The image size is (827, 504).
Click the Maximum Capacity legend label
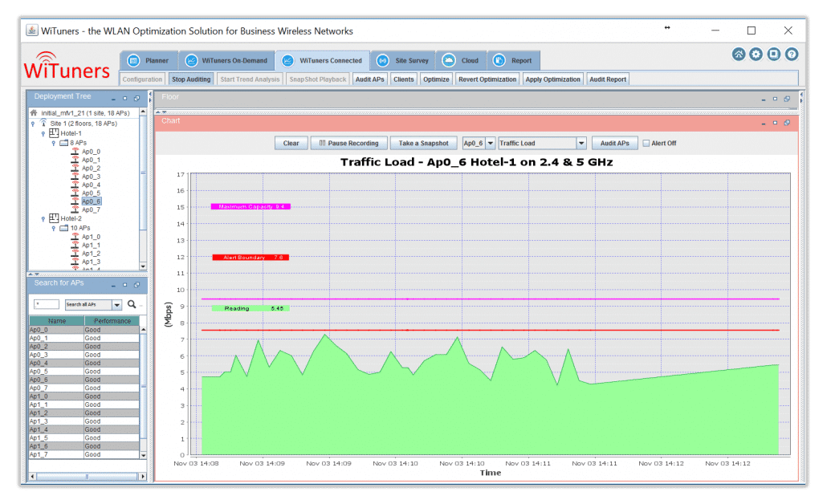point(251,207)
